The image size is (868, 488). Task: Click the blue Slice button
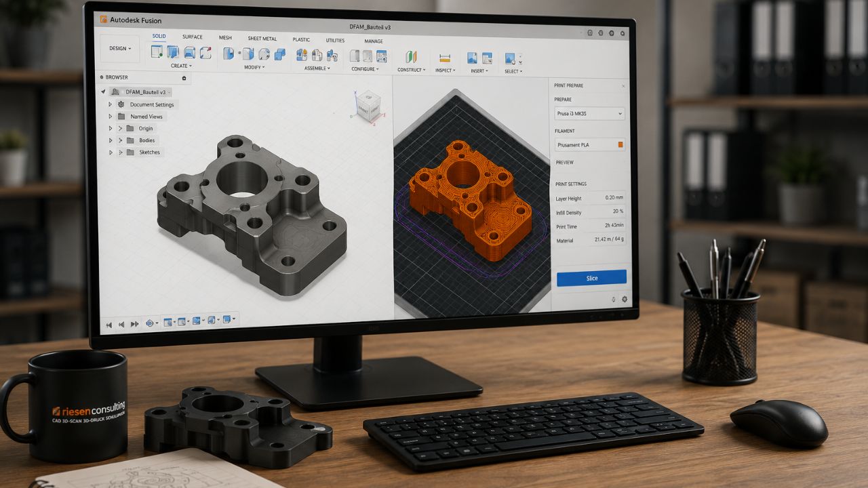[591, 278]
